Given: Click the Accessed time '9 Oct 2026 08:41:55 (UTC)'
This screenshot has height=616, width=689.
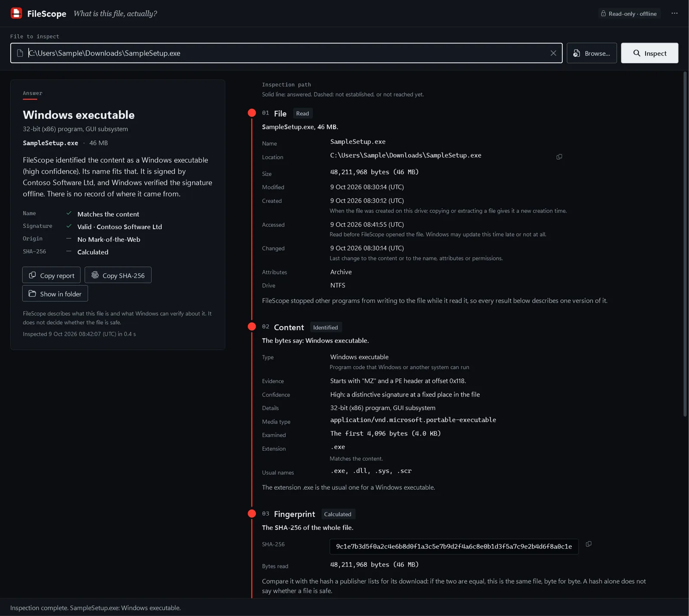Looking at the screenshot, I should [x=367, y=224].
